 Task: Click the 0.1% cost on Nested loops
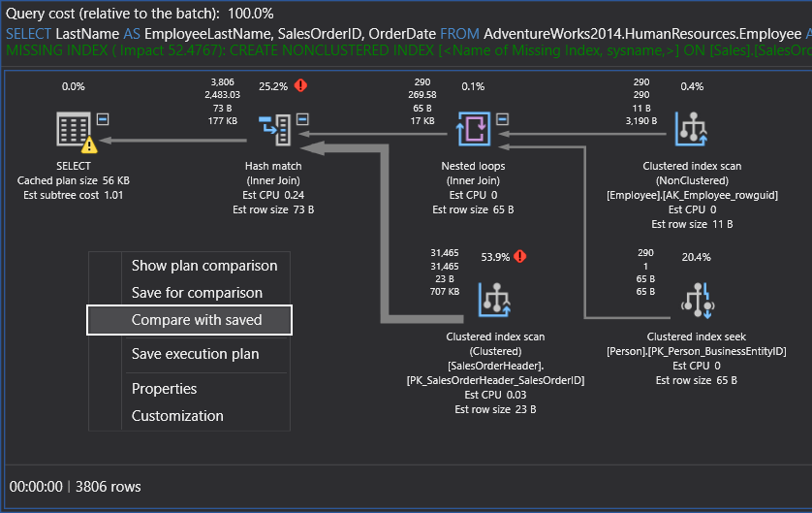tap(473, 86)
